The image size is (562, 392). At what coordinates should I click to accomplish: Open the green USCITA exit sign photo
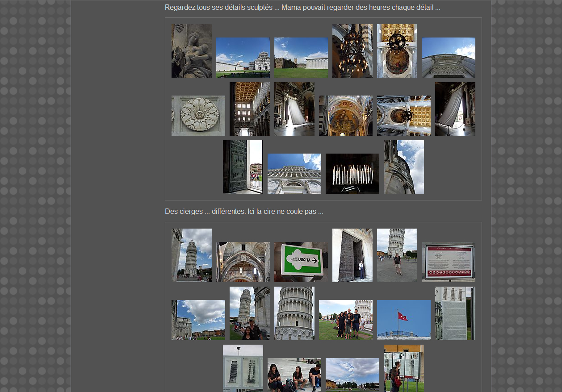pos(301,262)
